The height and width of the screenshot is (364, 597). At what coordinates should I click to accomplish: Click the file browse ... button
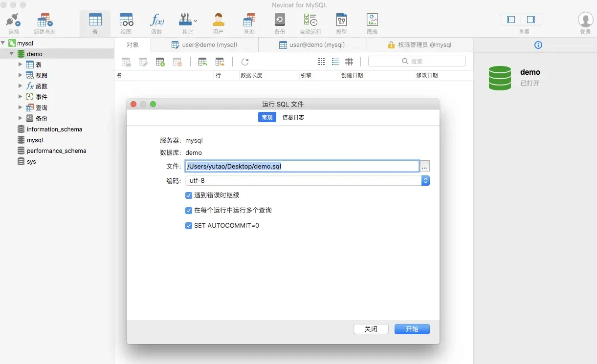point(424,167)
